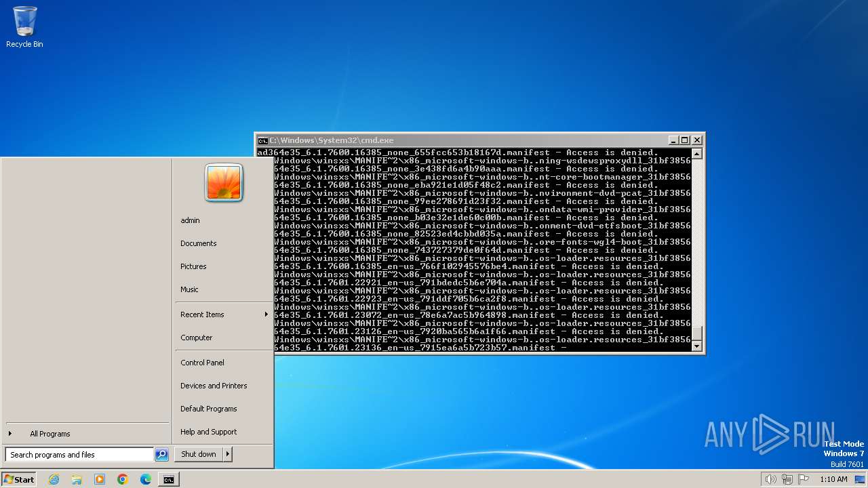
Task: Click the Shut down button
Action: pos(199,454)
